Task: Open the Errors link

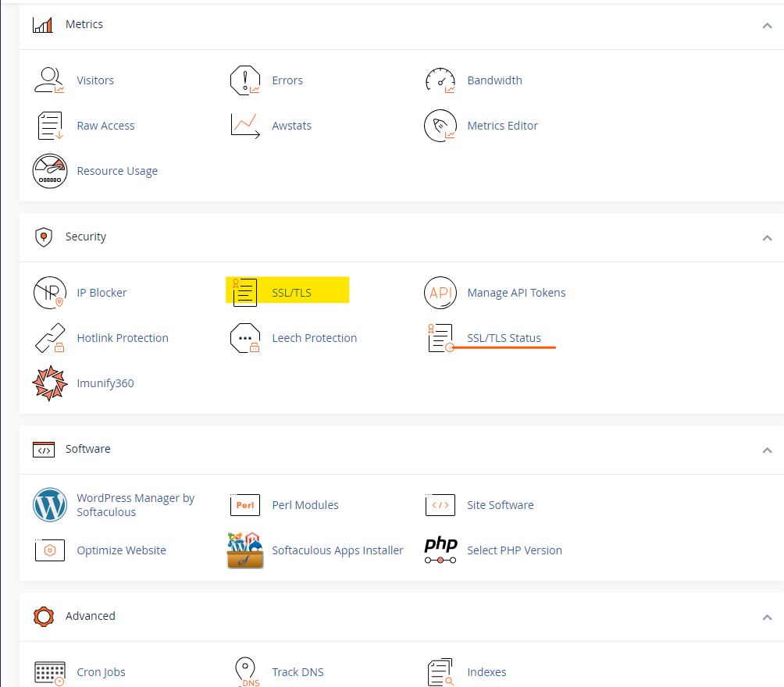Action: coord(287,80)
